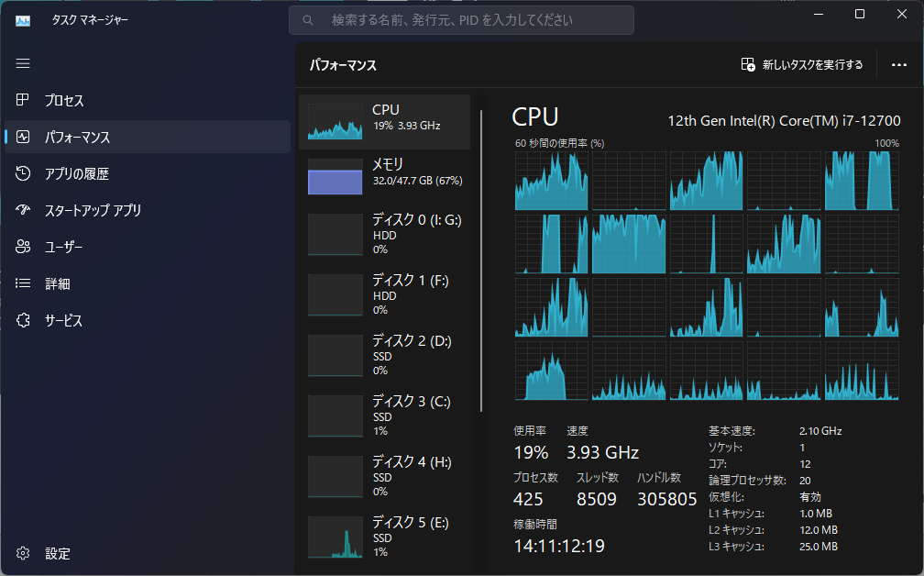Open the three-dot more options menu

pyautogui.click(x=898, y=64)
